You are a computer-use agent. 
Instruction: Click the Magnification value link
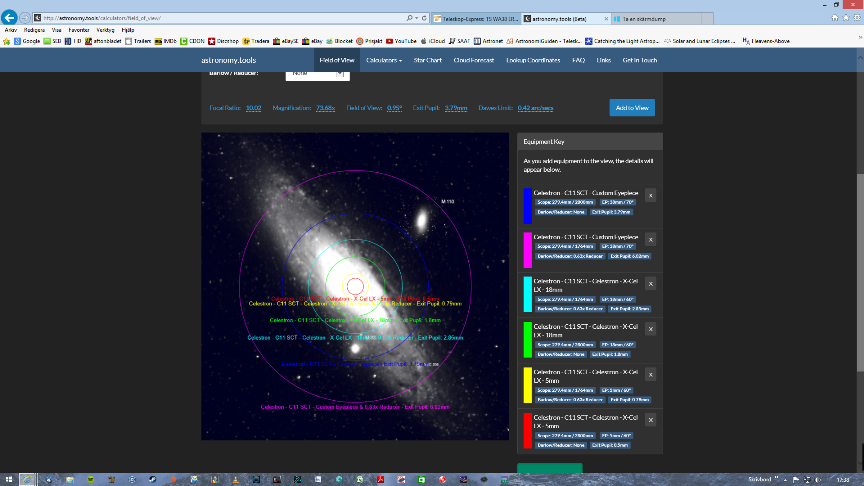[x=325, y=108]
